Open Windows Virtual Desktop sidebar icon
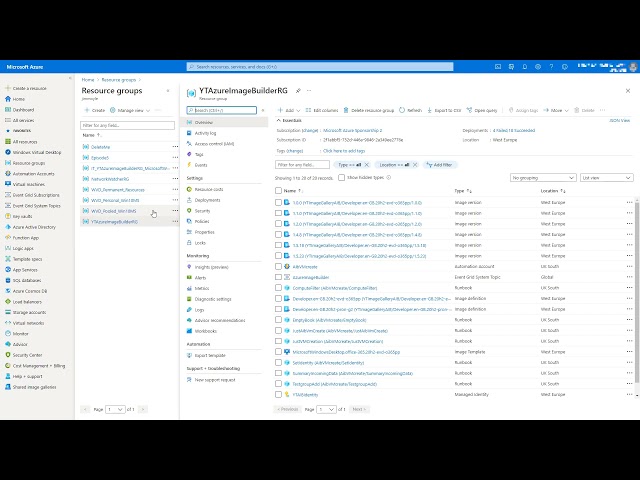Image resolution: width=640 pixels, height=480 pixels. pos(8,152)
